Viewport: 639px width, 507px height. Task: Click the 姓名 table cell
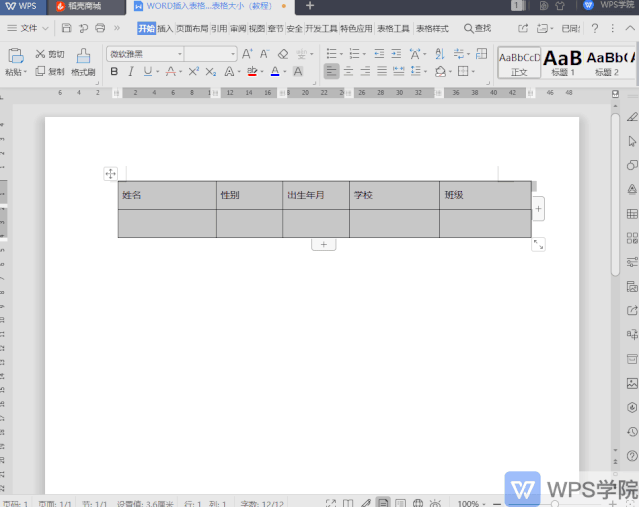[166, 195]
